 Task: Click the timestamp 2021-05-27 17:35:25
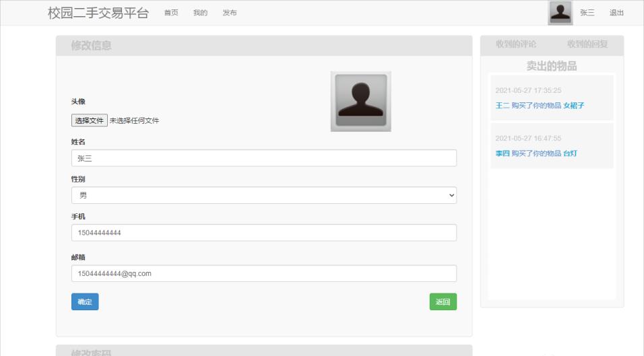[x=528, y=90]
